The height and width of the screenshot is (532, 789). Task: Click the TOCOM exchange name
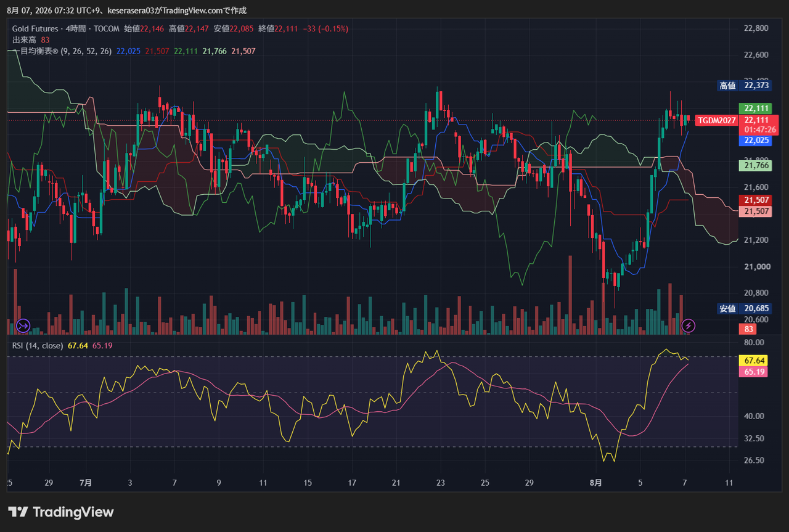click(107, 29)
